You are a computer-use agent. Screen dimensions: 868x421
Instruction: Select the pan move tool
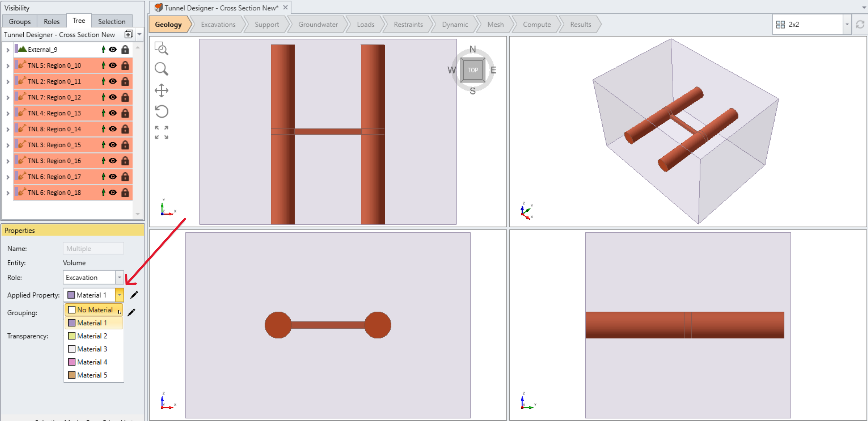(161, 90)
